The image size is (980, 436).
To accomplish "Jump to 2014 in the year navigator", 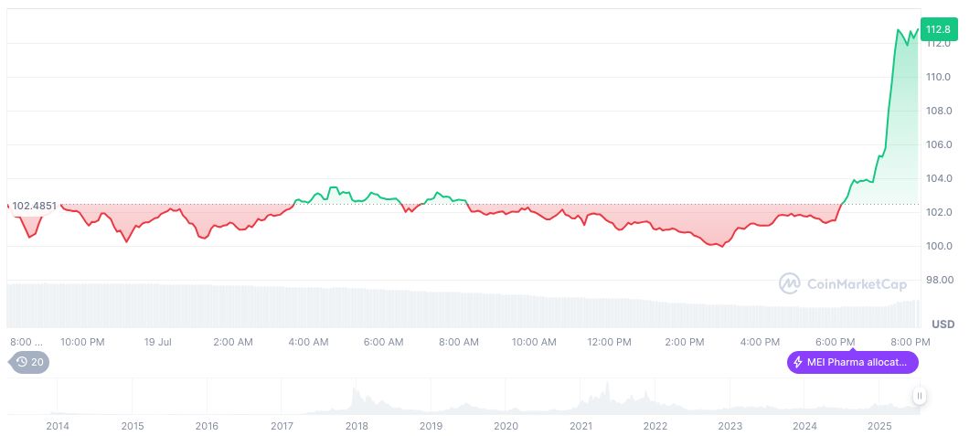I will pos(58,426).
